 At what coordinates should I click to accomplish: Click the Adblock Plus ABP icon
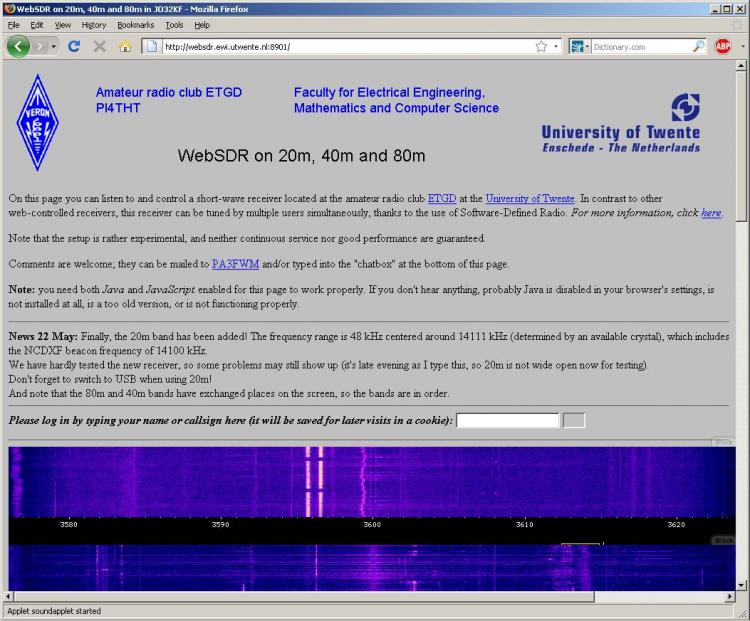pos(723,46)
